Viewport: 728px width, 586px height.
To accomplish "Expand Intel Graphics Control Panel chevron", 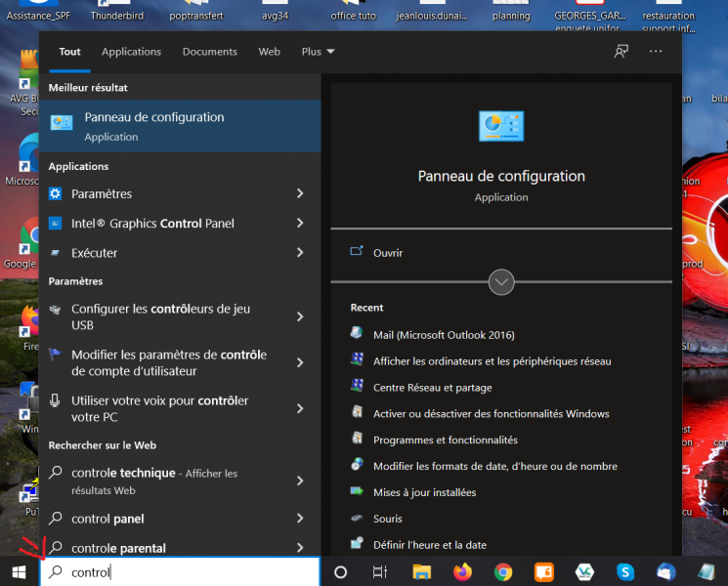I will point(300,224).
